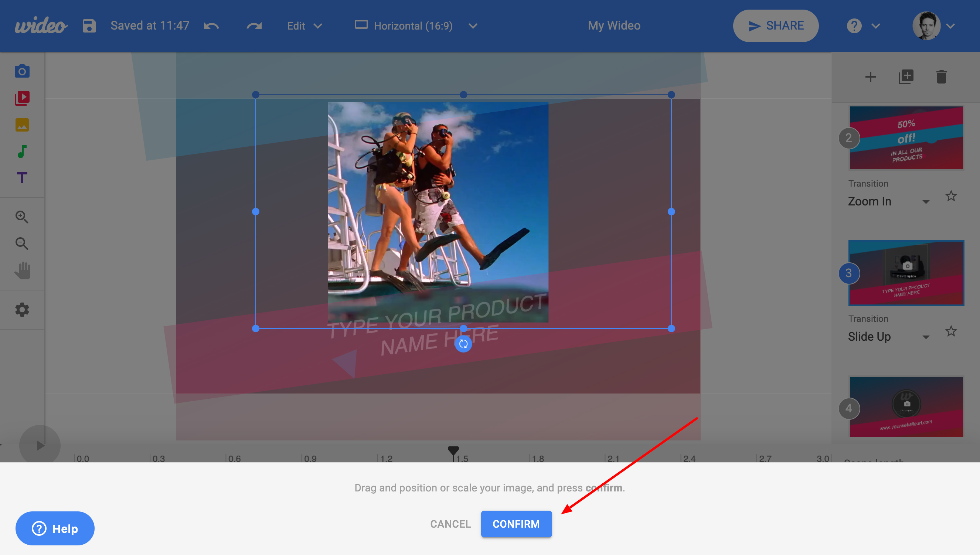
Task: Click the timeline playhead marker at 1.5
Action: 453,452
